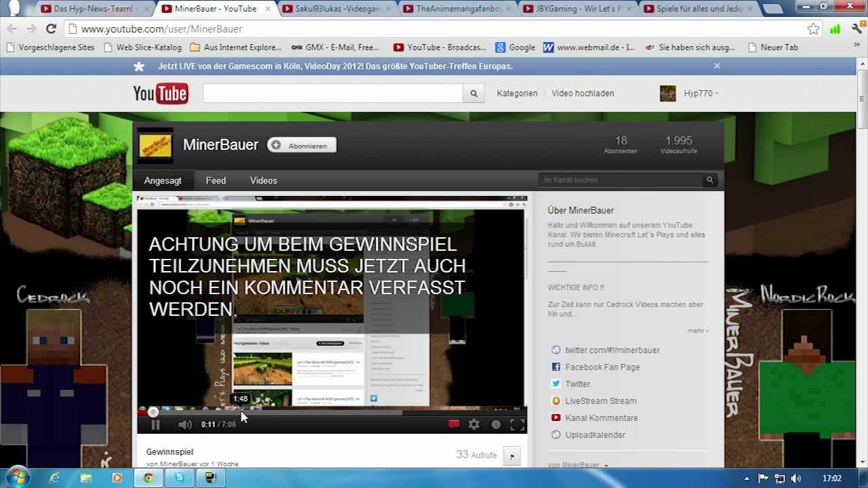
Task: Open the player settings gear
Action: (x=474, y=425)
